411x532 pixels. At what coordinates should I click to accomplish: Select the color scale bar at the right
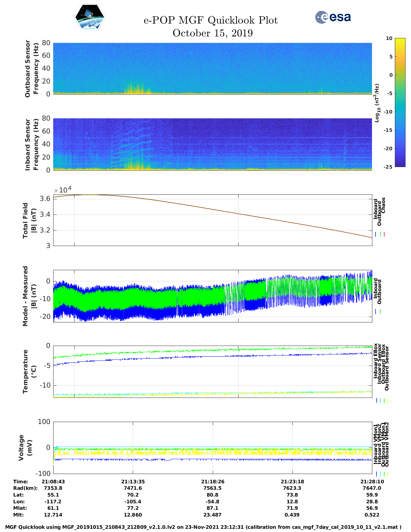coord(400,102)
